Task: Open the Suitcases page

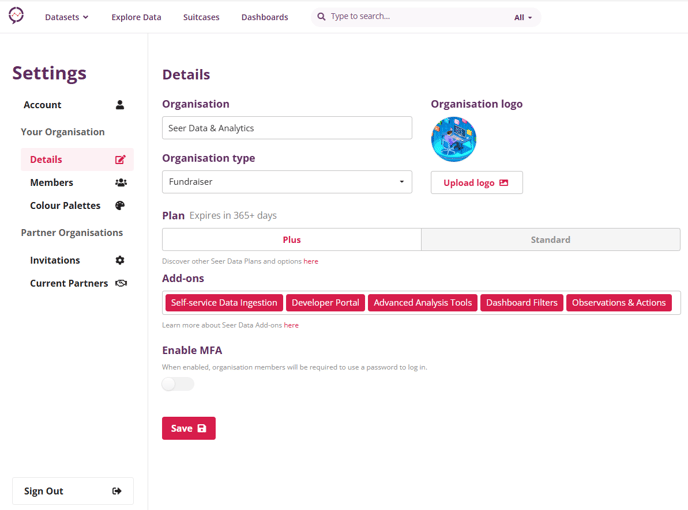Action: [x=201, y=17]
